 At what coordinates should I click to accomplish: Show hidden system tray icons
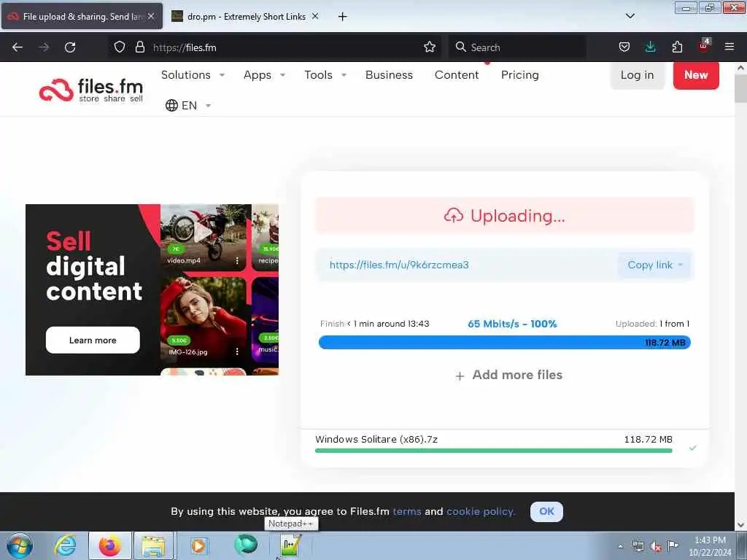coord(620,547)
